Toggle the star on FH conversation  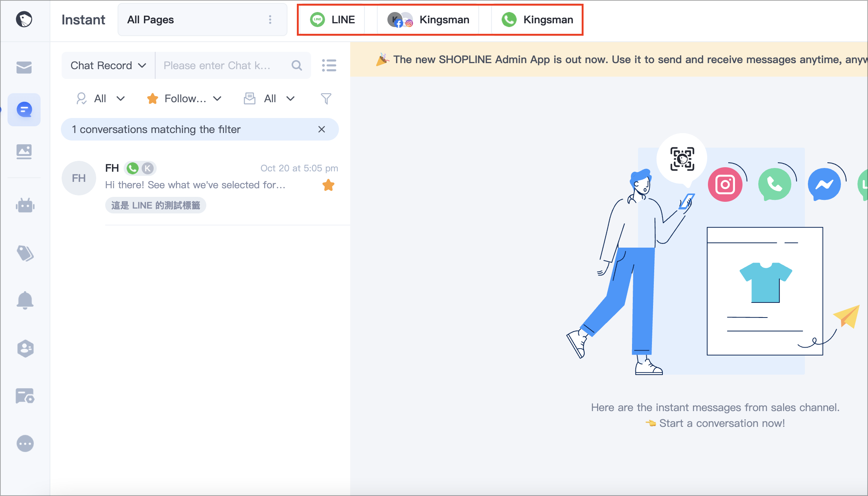(x=328, y=185)
